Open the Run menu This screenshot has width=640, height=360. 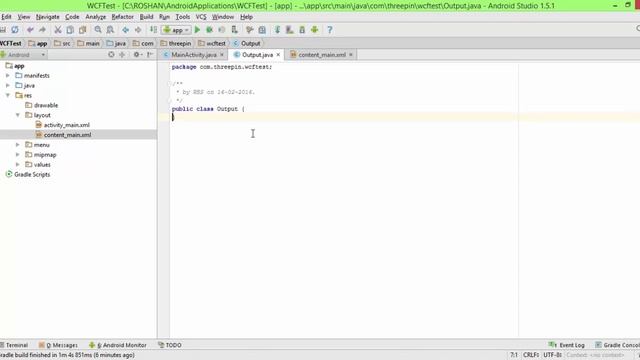(164, 17)
